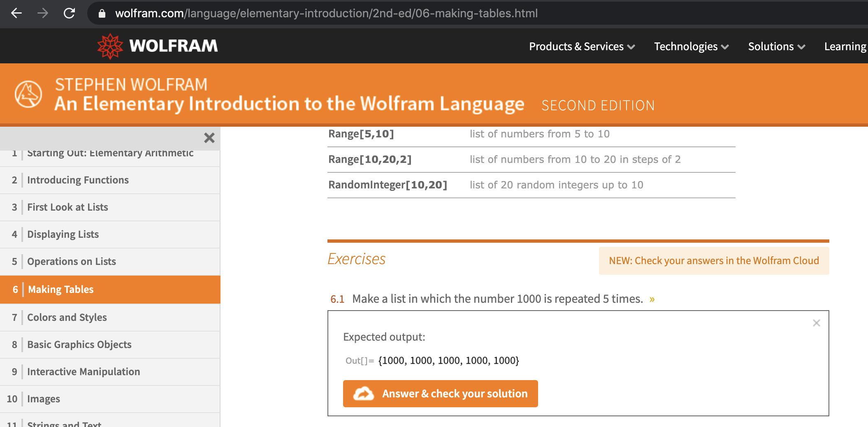Go forward with the browser forward arrow
The image size is (868, 427).
pos(43,13)
